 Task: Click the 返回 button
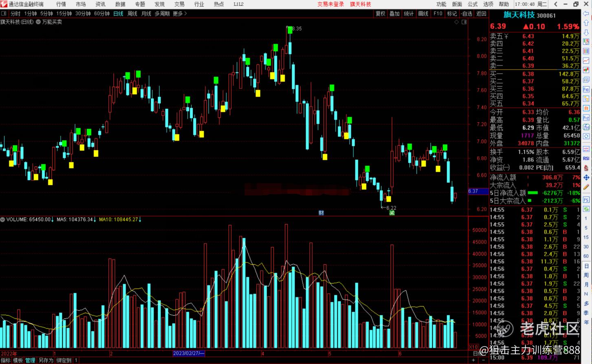tap(482, 14)
